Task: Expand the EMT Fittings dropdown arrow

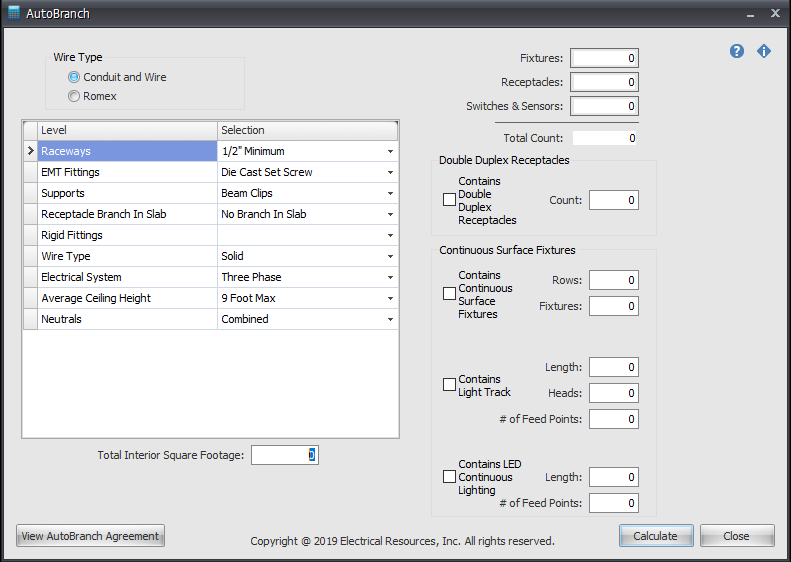Action: [x=389, y=172]
